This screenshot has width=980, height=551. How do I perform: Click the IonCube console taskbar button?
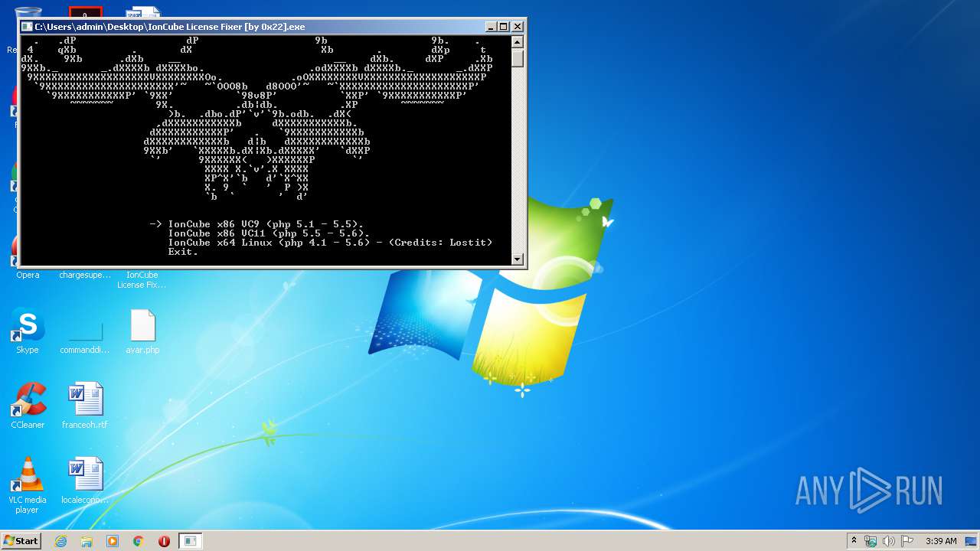190,541
